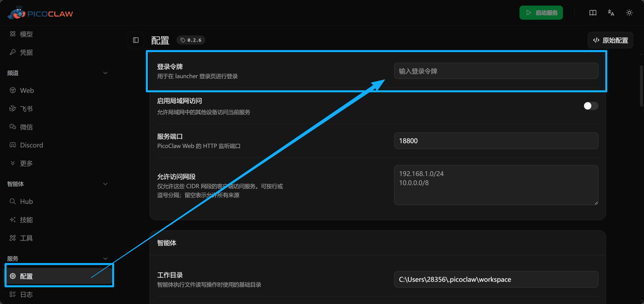The height and width of the screenshot is (304, 644).
Task: Go to the 模型 page
Action: coord(26,34)
